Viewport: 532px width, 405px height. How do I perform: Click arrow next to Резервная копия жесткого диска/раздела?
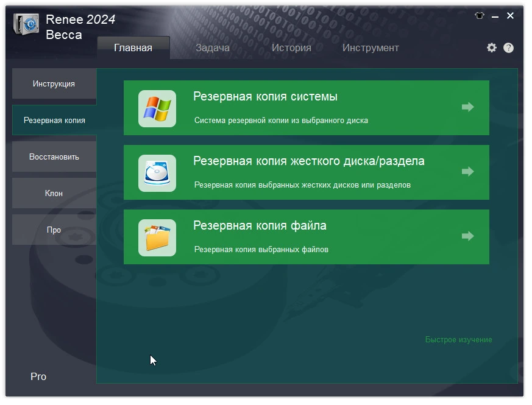click(x=468, y=172)
